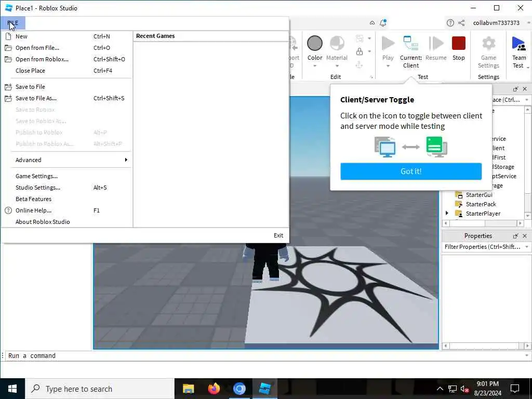Viewport: 532px width, 399px height.
Task: Open Explorer filter dropdown arrow
Action: pos(527,100)
